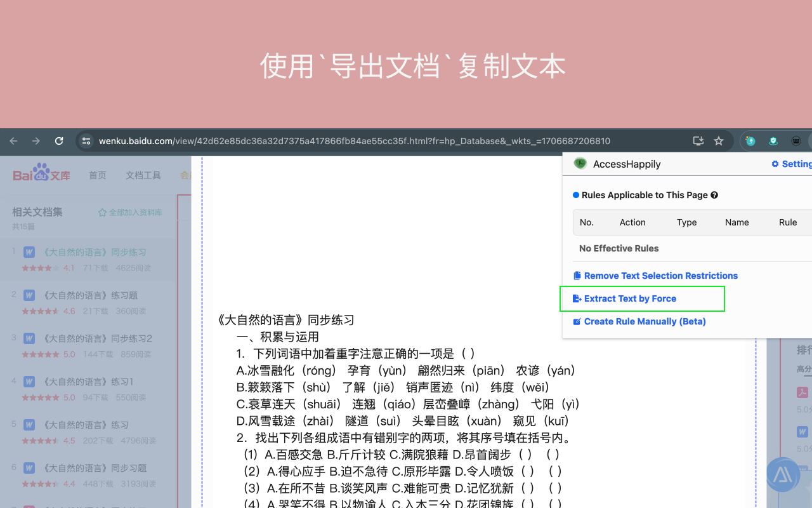The image size is (812, 508).
Task: Click the 4796阅读 count text
Action: point(138,441)
